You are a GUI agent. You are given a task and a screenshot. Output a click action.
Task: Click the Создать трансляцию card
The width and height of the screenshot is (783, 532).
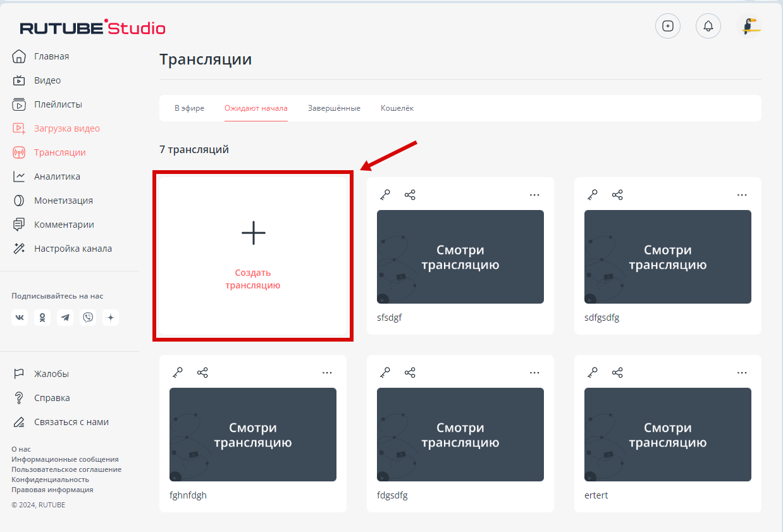(253, 256)
